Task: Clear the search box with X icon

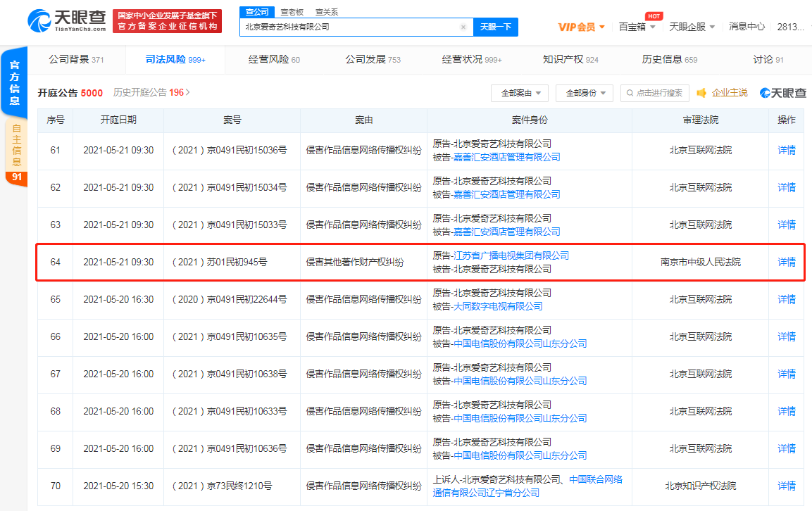Action: (x=463, y=27)
